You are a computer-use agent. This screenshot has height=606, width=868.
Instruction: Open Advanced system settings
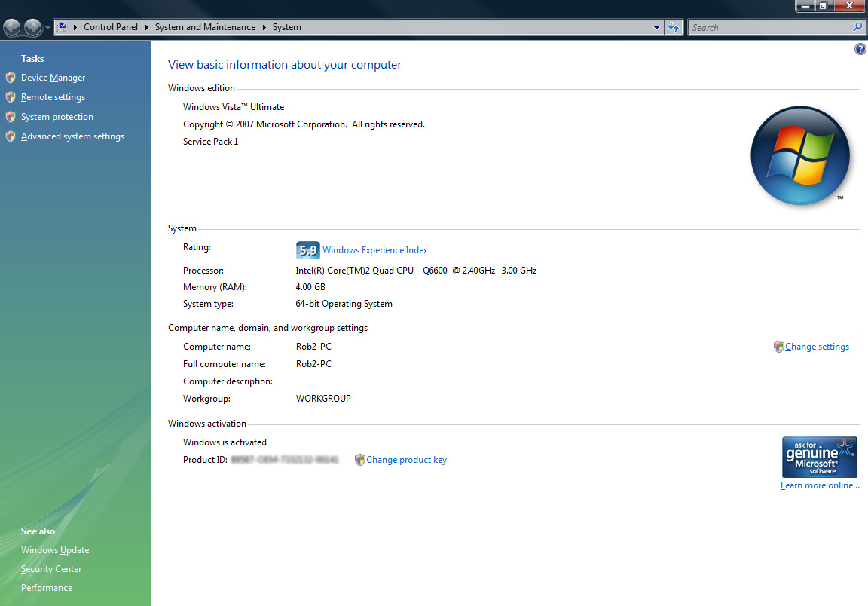pyautogui.click(x=72, y=136)
